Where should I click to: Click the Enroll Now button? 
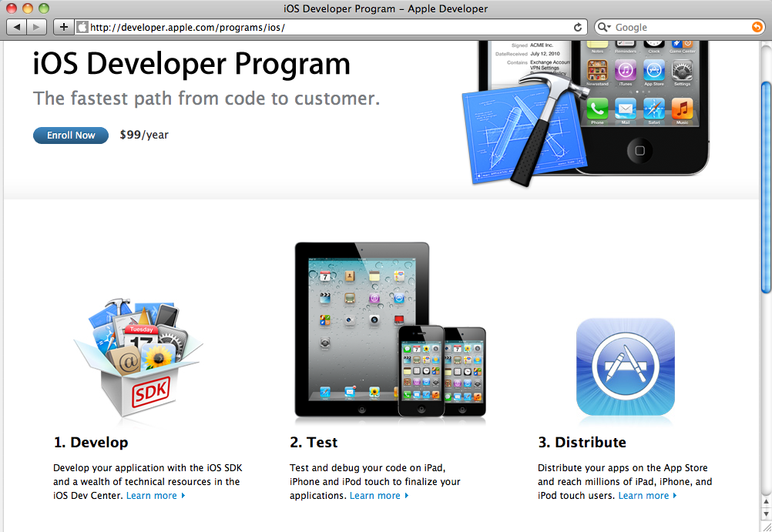pos(71,136)
